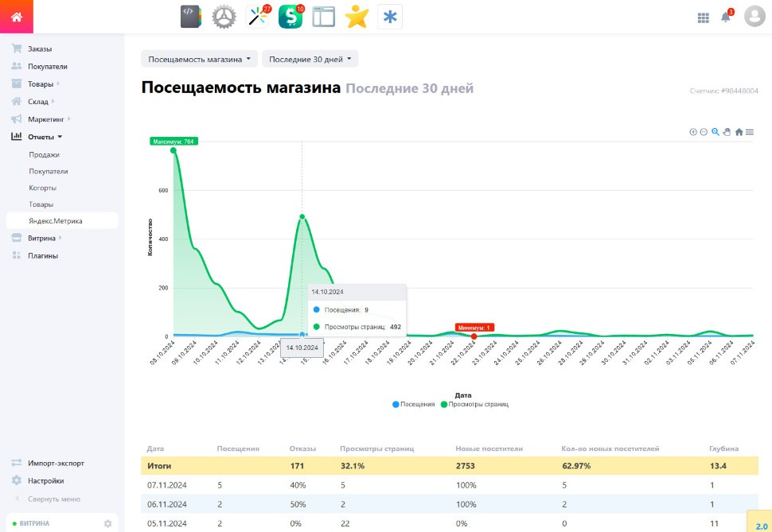
Task: Open the user profile avatar
Action: pos(754,16)
